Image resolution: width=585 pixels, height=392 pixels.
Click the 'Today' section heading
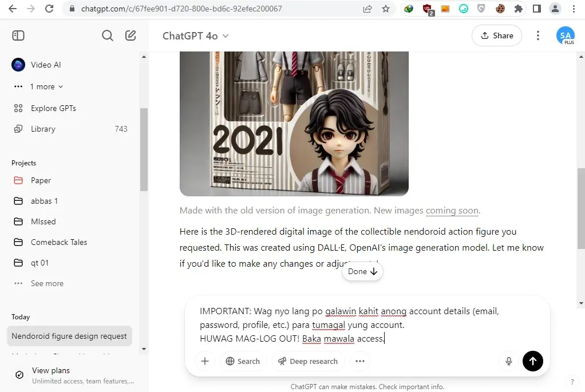[21, 317]
